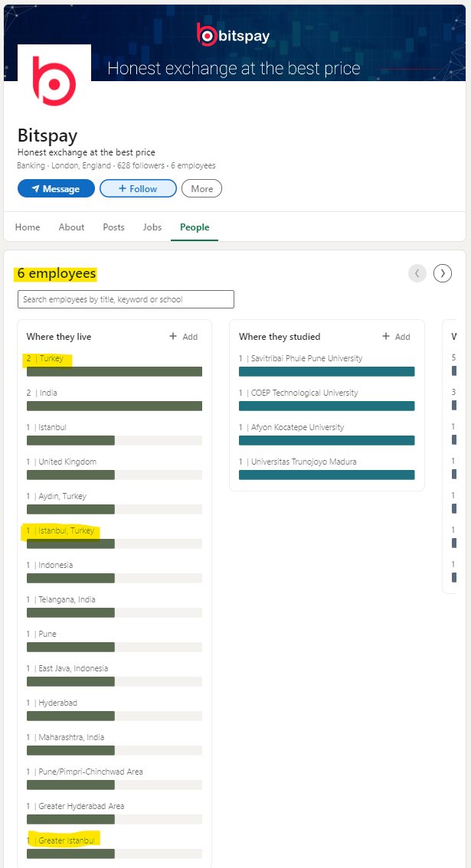Click the previous carousel arrow

(417, 273)
